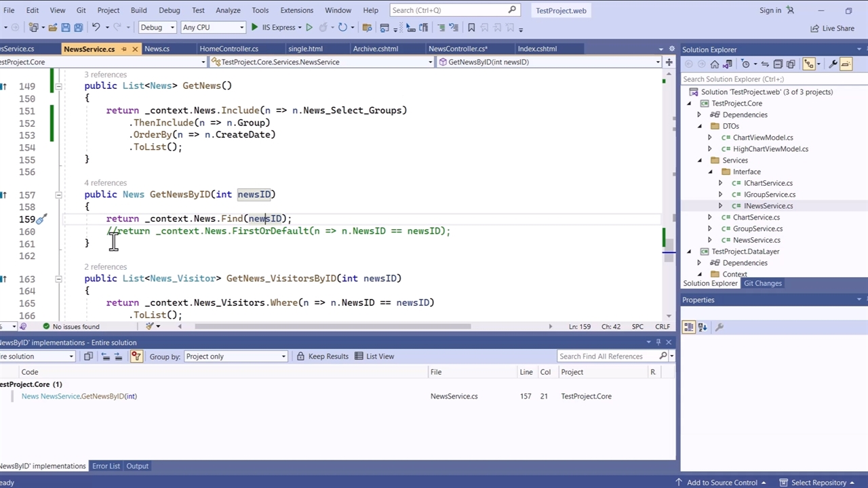The width and height of the screenshot is (868, 488).
Task: Switch to the HomeController.cs tab
Action: (x=229, y=49)
